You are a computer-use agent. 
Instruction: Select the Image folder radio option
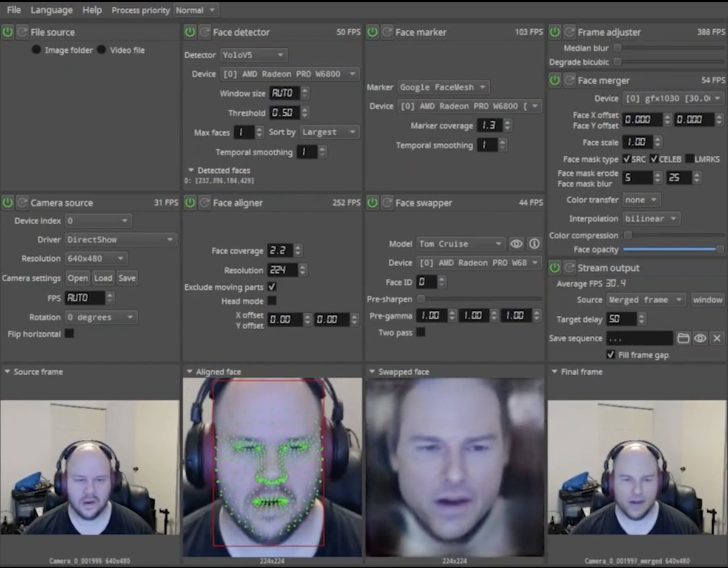[x=36, y=50]
